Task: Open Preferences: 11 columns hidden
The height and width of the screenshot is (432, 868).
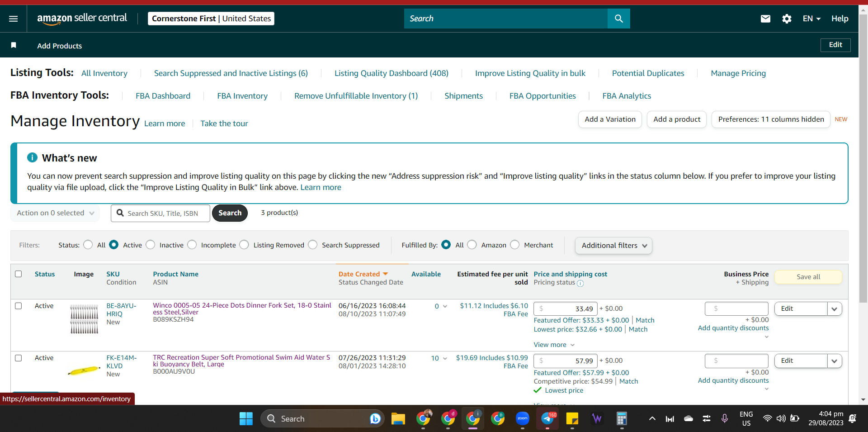Action: point(771,119)
